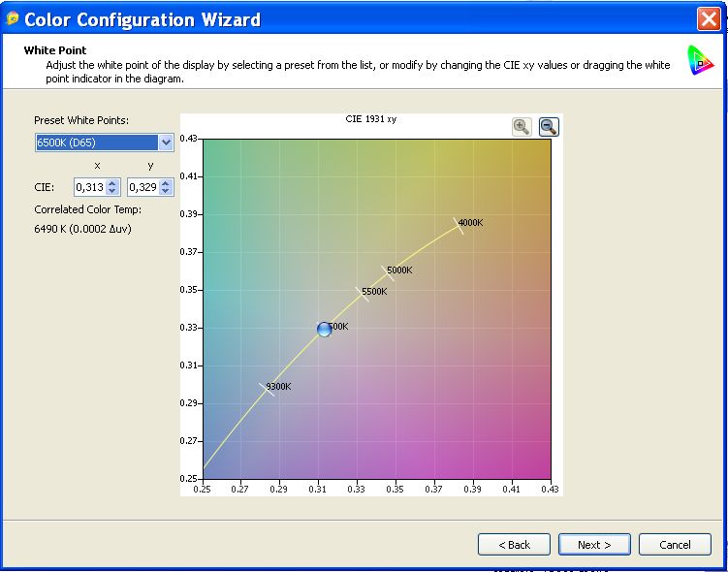Viewport: 728px width, 572px height.
Task: Increase the CIE x value with up arrow
Action: pos(112,182)
